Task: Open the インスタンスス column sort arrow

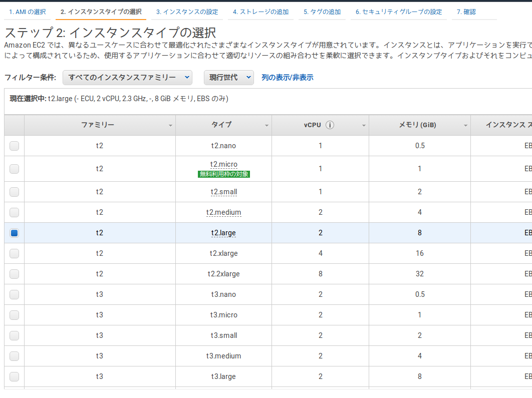Action: [529, 125]
